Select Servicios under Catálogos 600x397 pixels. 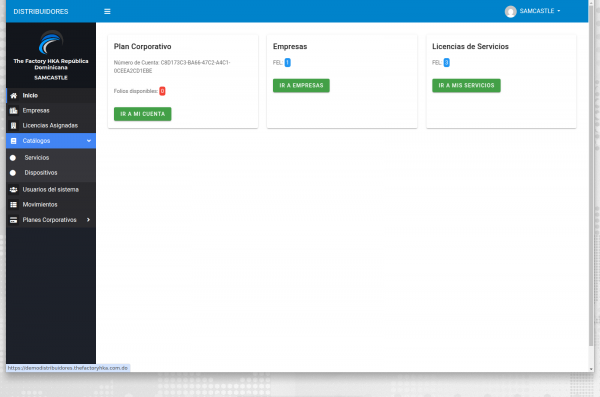(x=51, y=158)
